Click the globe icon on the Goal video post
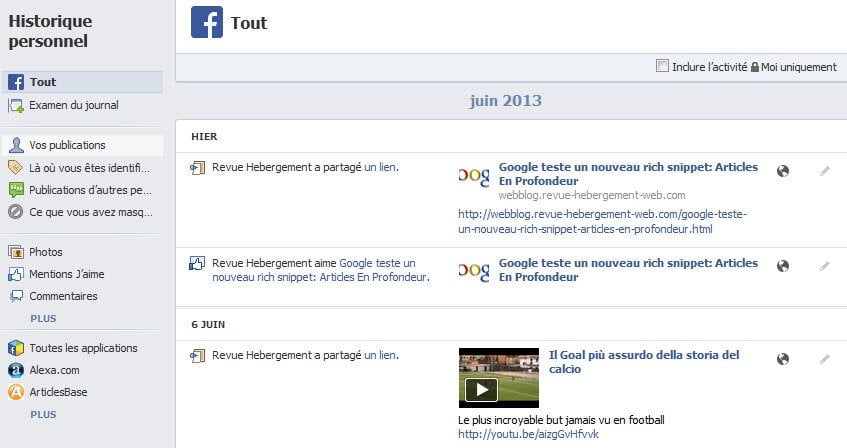Viewport: 847px width, 448px height. pyautogui.click(x=783, y=359)
